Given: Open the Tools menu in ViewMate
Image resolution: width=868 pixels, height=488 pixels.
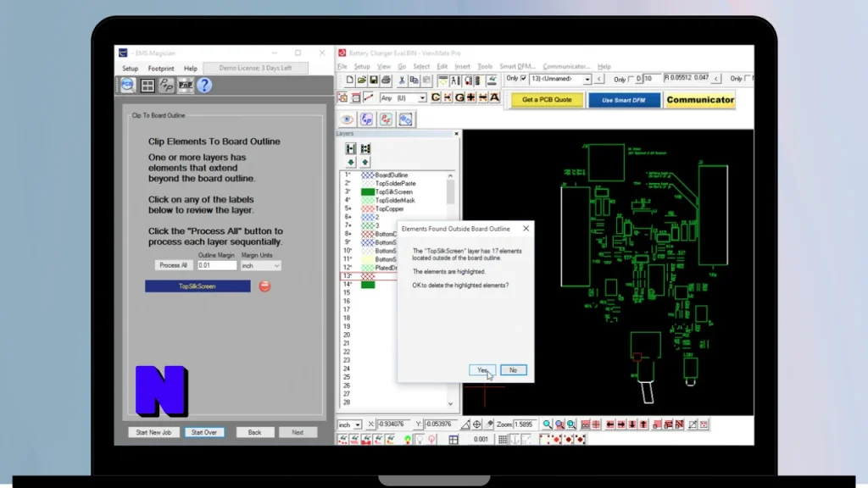Looking at the screenshot, I should coord(484,66).
